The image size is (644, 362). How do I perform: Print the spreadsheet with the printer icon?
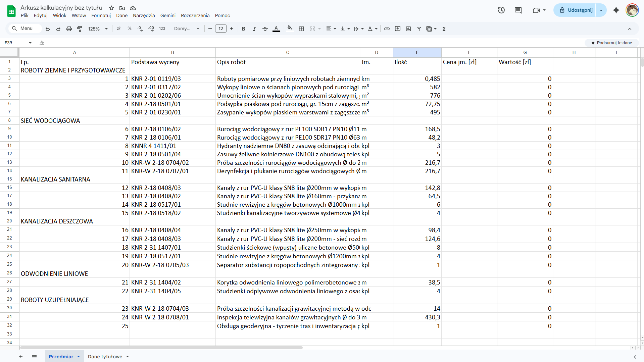coord(69,29)
